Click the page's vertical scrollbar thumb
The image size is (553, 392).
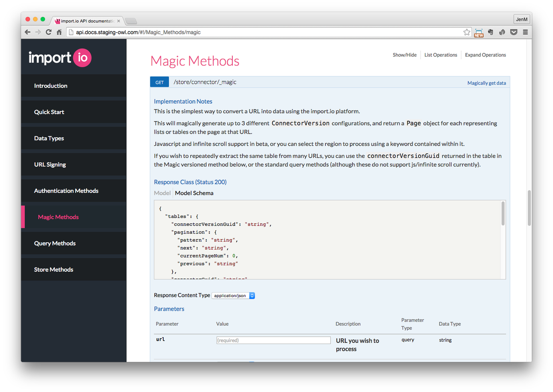click(x=529, y=208)
